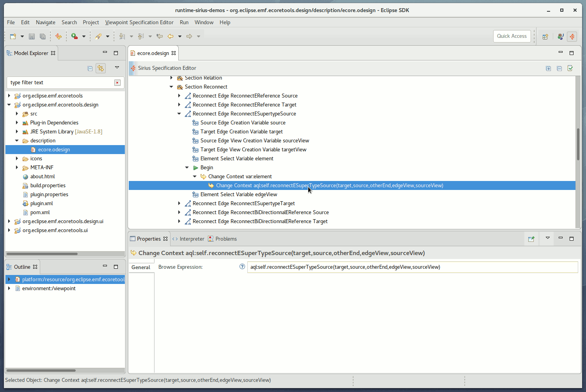Expand Reconnect Edge ReconnectEReference Source

pyautogui.click(x=179, y=96)
